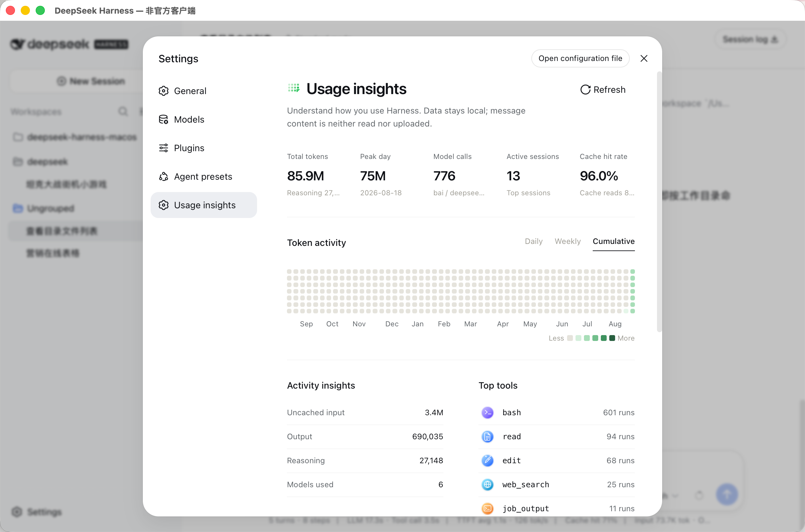
Task: Click Open configuration file button
Action: (x=580, y=58)
